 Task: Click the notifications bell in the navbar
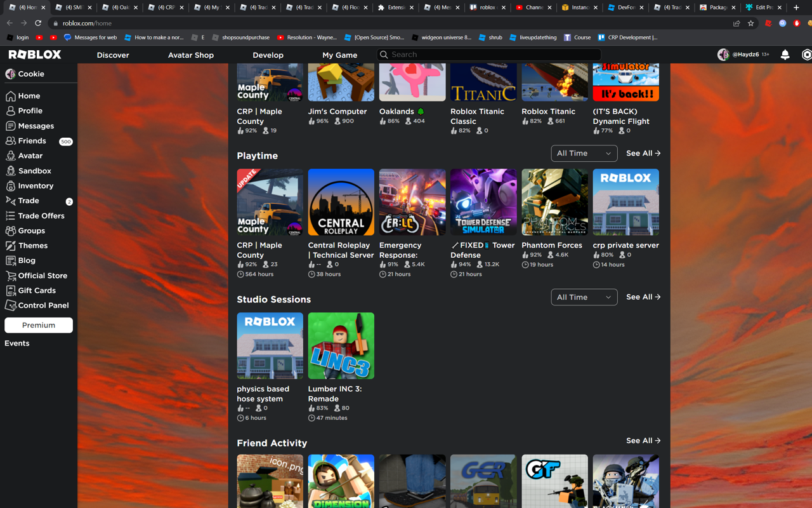tap(785, 55)
